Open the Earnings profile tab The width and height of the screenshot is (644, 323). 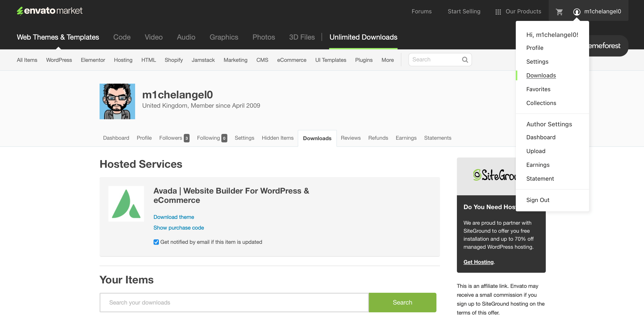pos(406,138)
